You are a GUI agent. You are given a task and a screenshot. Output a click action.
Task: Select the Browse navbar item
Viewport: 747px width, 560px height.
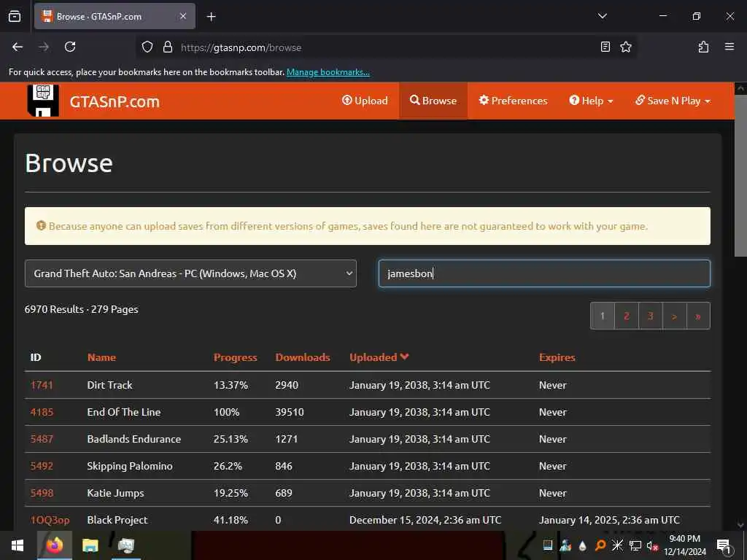coord(433,101)
